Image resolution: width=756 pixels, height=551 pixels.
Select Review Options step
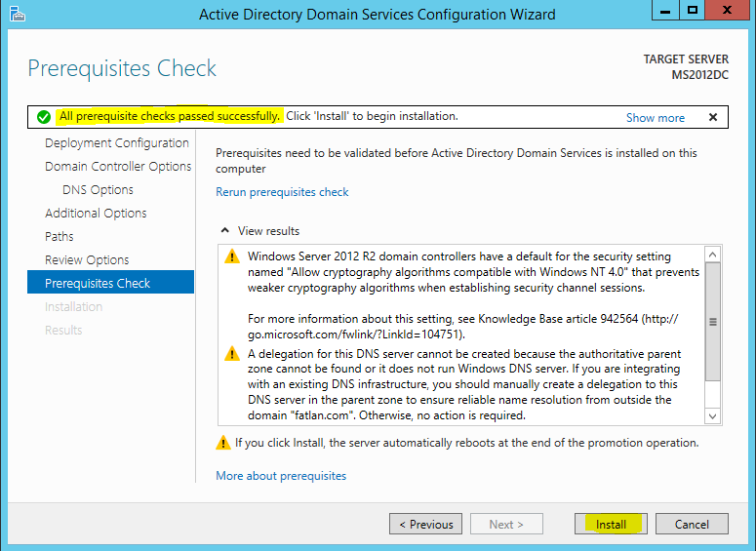click(87, 259)
